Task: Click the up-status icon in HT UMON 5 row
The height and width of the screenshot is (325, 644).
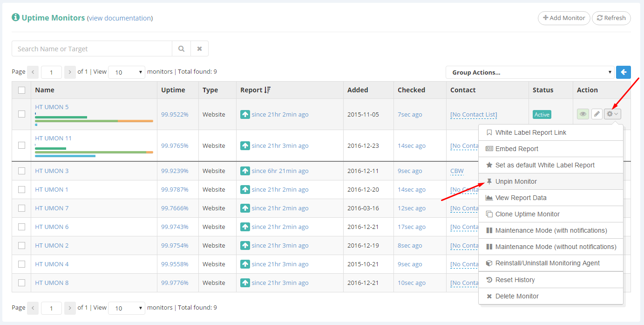Action: [x=245, y=114]
